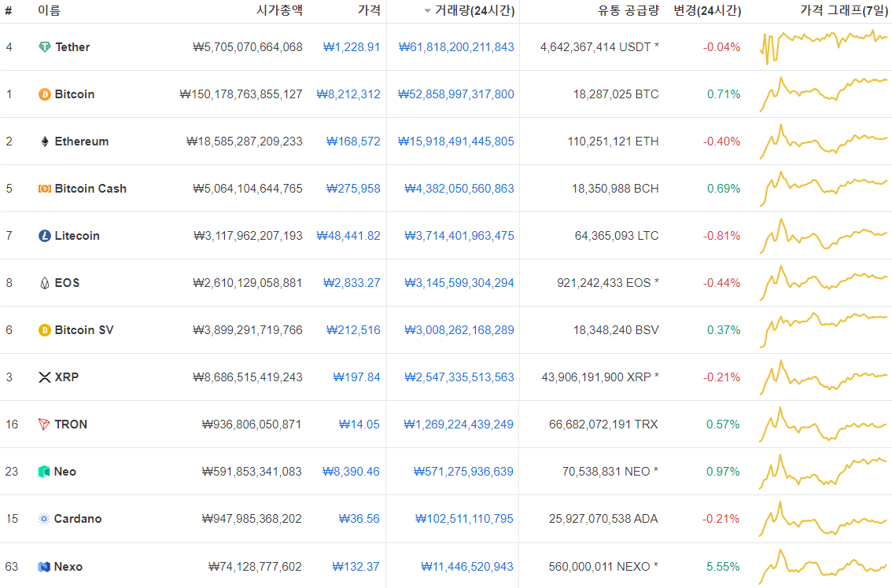The image size is (892, 588).
Task: Click Bitcoin price ₩8,212,312
Action: point(348,94)
